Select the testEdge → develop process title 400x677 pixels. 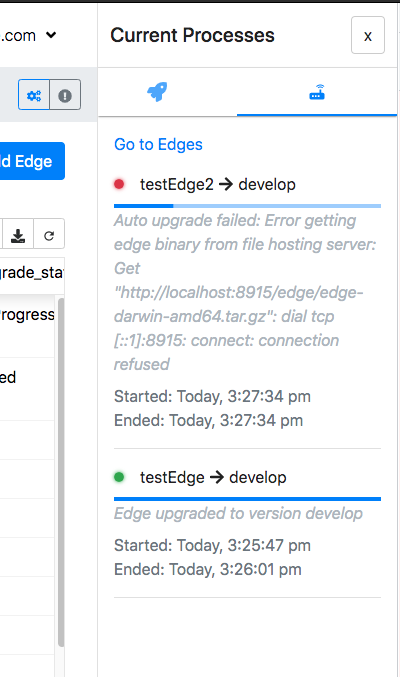(213, 477)
